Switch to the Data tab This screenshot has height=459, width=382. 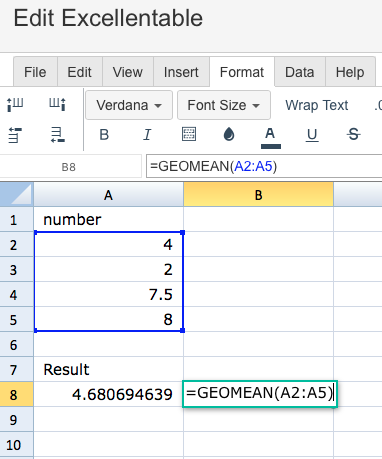coord(299,72)
